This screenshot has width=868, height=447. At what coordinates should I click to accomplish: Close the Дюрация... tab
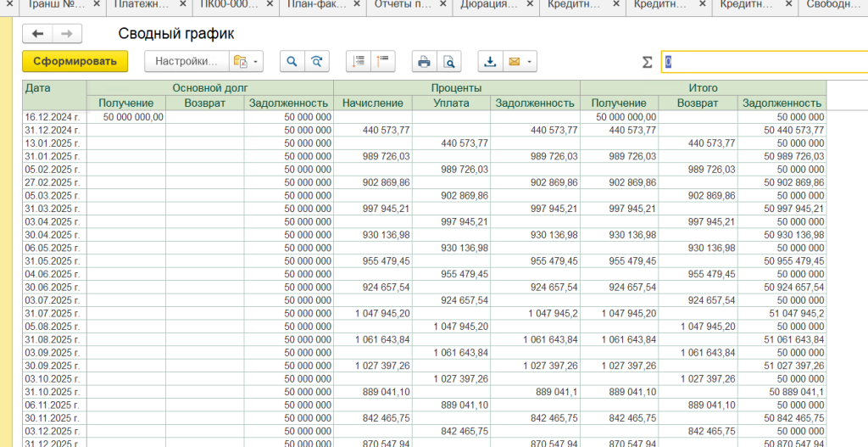pyautogui.click(x=529, y=4)
